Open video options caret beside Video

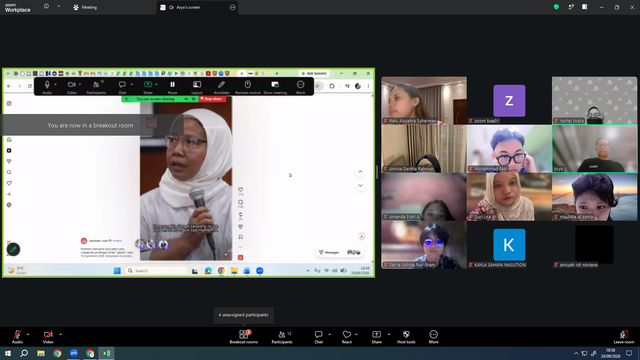60,334
